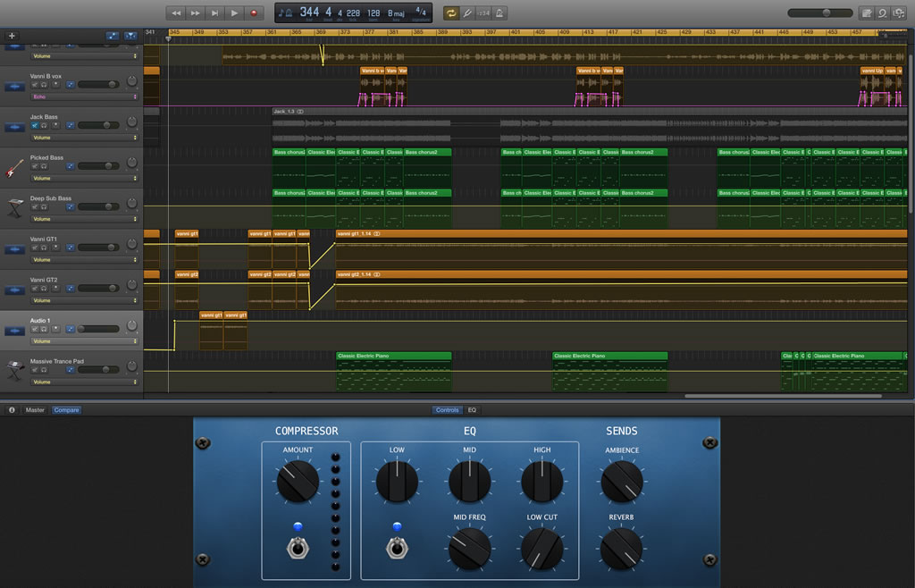
Task: Start recording with the red Record button
Action: pos(254,13)
